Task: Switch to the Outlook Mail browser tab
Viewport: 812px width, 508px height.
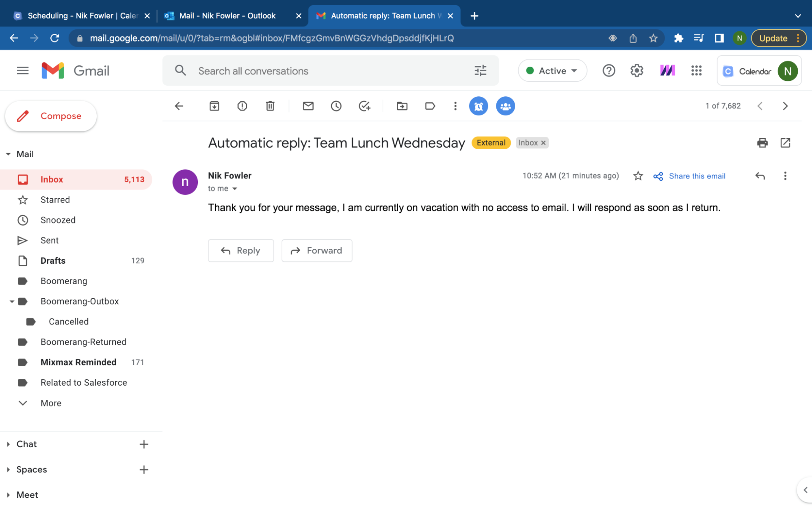Action: pos(226,15)
